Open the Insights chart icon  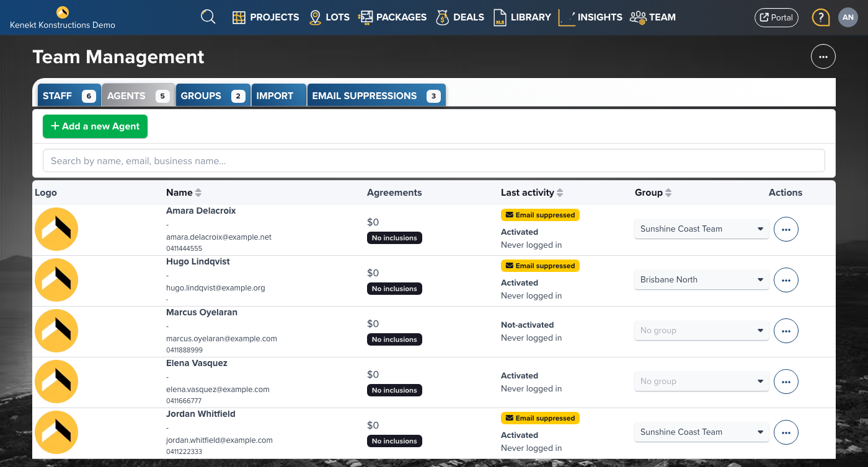[x=567, y=17]
